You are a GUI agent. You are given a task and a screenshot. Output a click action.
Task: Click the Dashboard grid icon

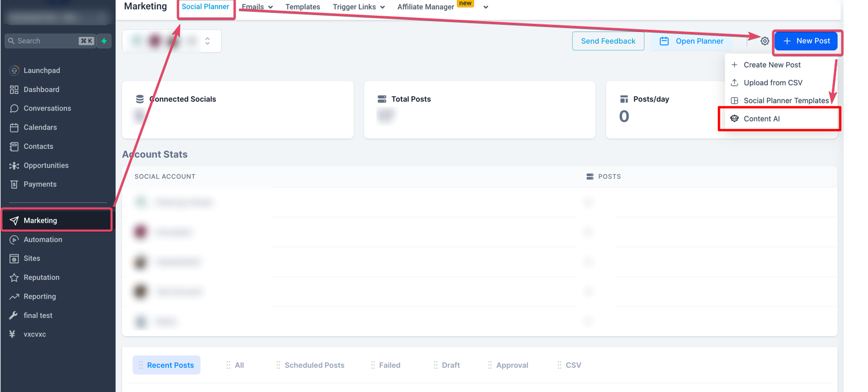[14, 89]
